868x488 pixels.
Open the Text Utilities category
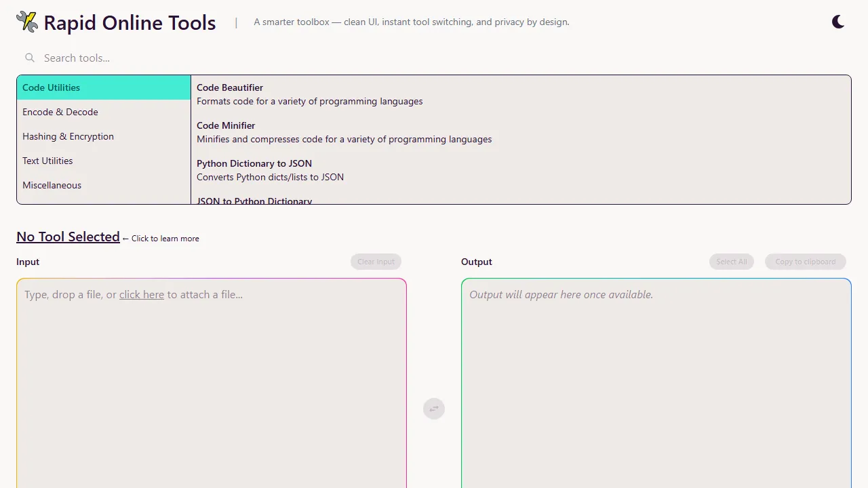coord(47,161)
